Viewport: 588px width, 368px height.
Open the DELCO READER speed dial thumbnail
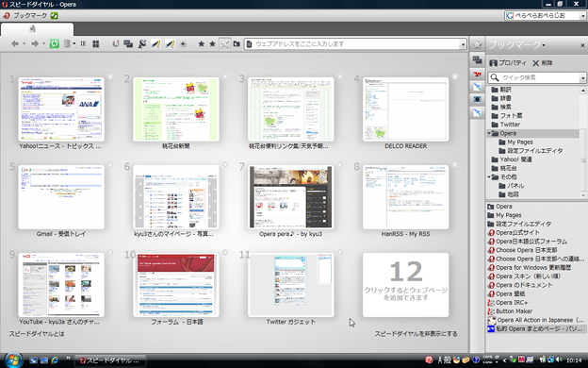click(x=405, y=109)
